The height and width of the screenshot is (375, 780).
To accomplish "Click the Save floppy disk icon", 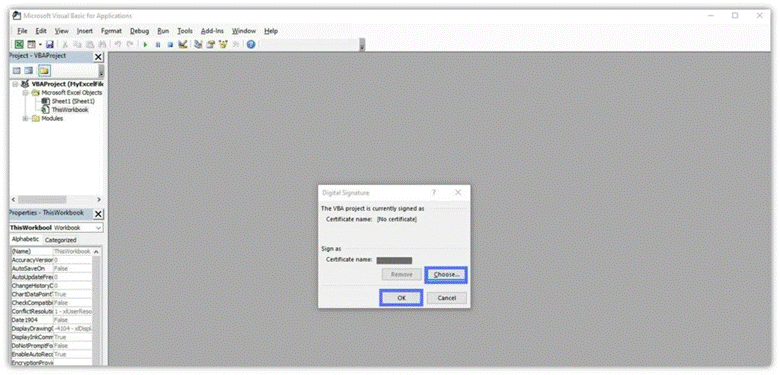I will click(50, 44).
